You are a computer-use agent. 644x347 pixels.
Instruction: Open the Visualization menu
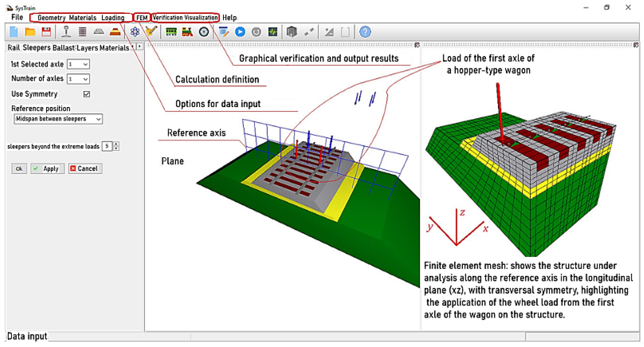pyautogui.click(x=201, y=18)
